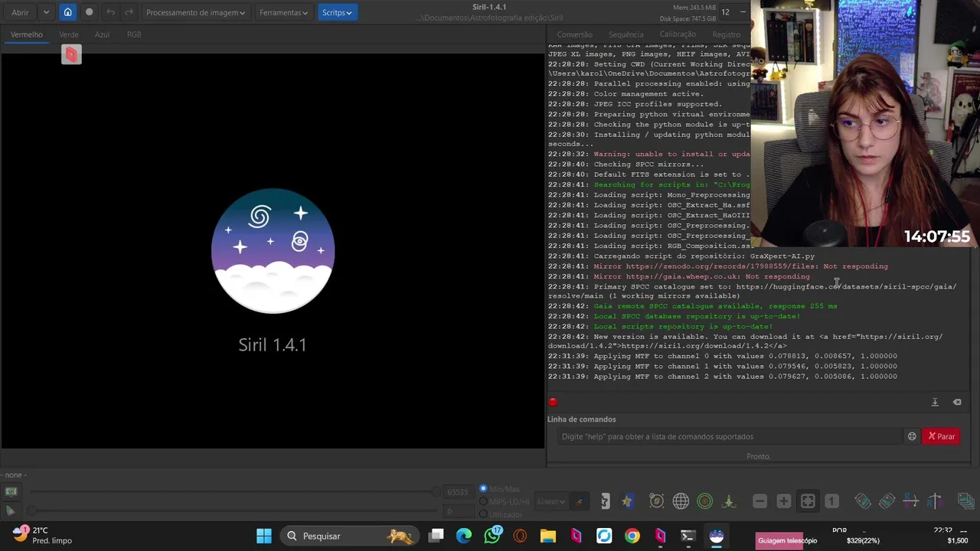Expand the arrow next to Abrir

click(x=46, y=12)
